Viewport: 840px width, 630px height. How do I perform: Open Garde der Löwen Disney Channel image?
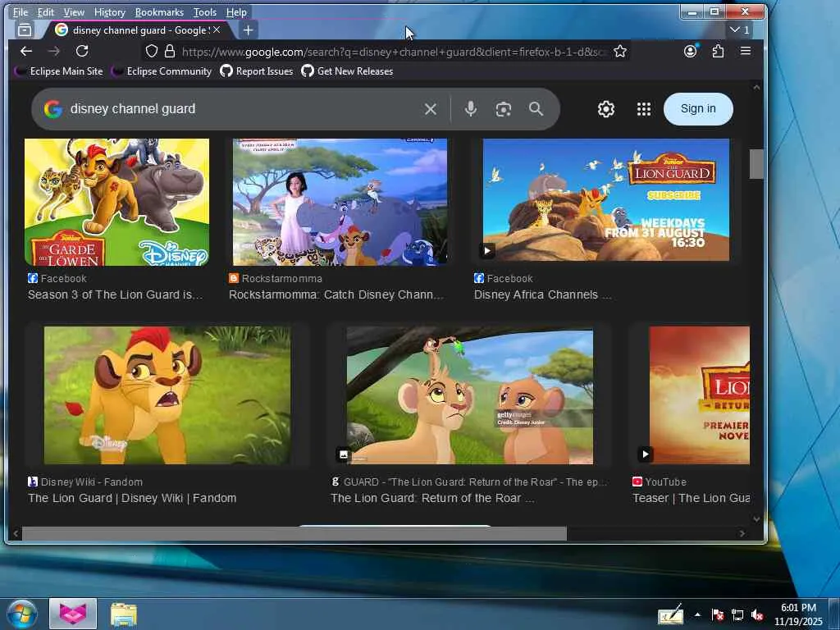[x=116, y=202]
